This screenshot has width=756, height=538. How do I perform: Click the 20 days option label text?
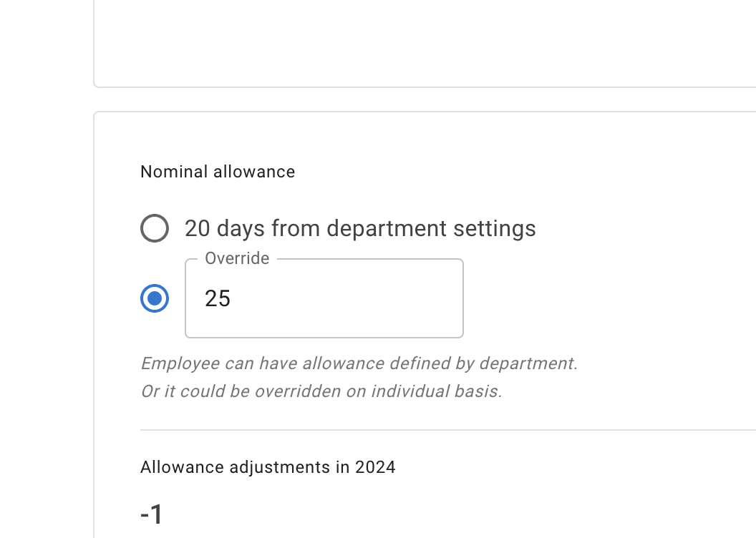pos(361,228)
